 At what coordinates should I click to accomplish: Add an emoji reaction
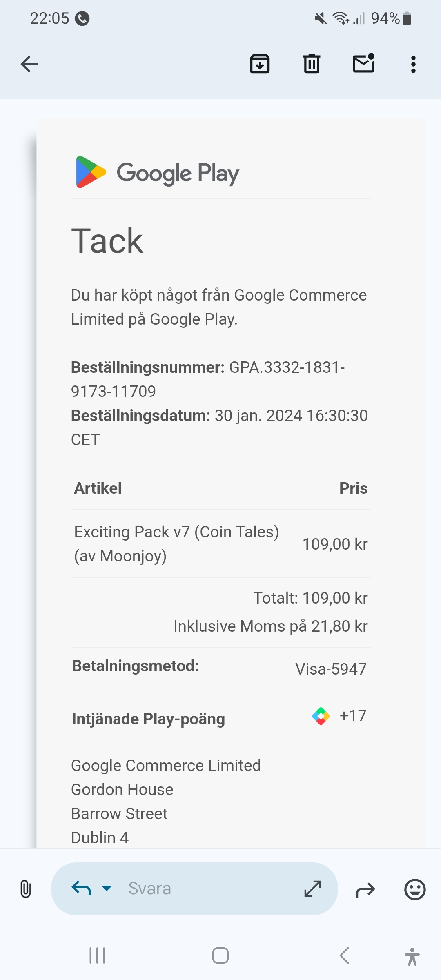[415, 889]
